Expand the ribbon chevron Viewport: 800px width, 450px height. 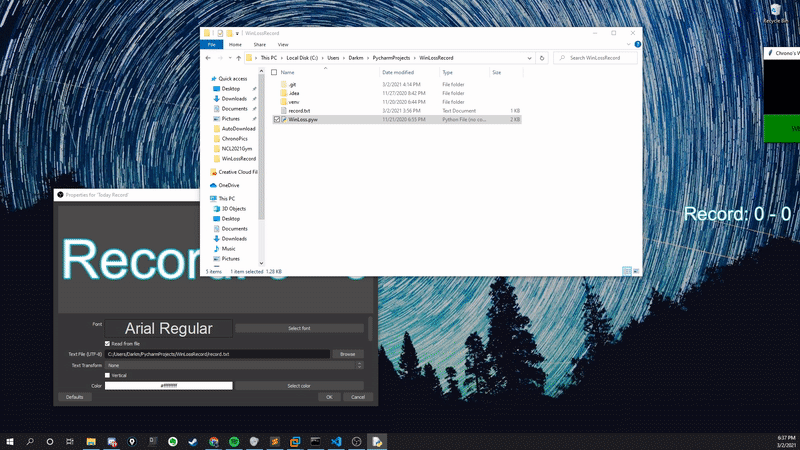coord(629,44)
